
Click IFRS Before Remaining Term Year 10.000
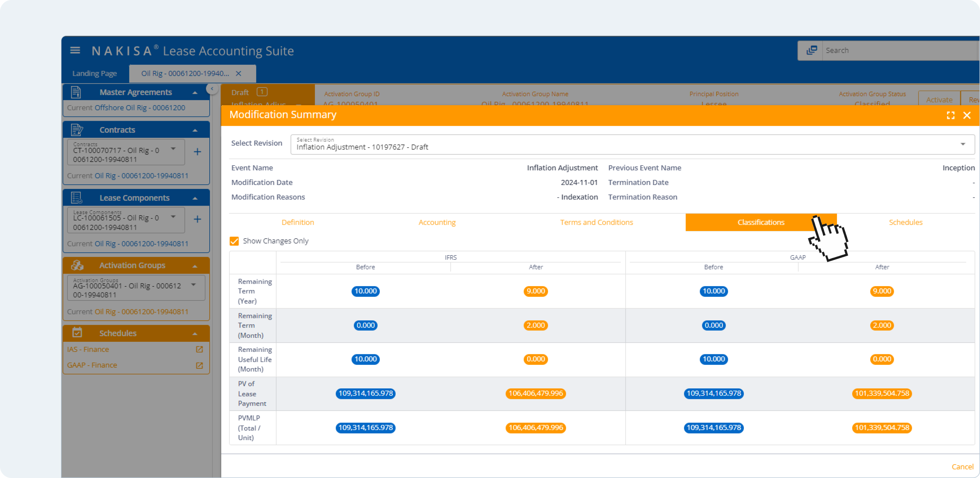coord(365,291)
